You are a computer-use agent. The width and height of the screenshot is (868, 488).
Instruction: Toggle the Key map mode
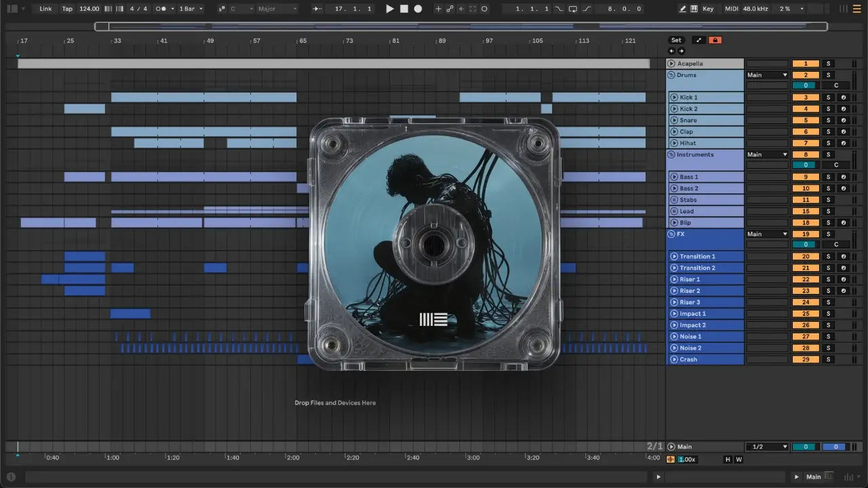coord(708,9)
